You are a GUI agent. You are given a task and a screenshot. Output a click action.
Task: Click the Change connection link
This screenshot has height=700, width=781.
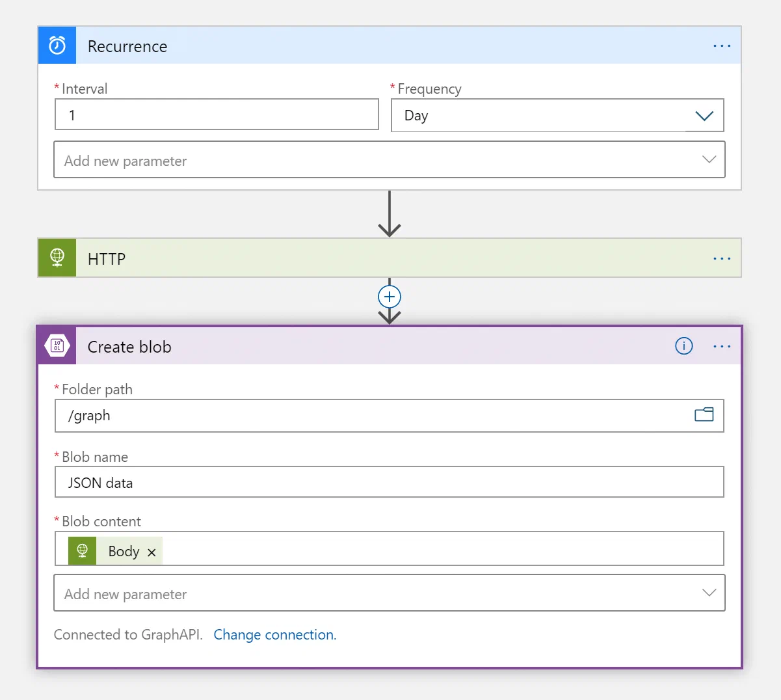click(275, 634)
